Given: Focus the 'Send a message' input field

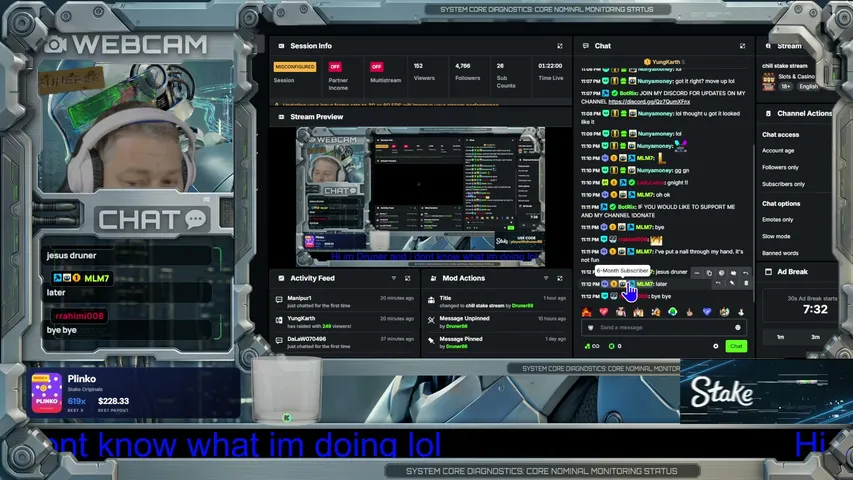Looking at the screenshot, I should tap(664, 328).
